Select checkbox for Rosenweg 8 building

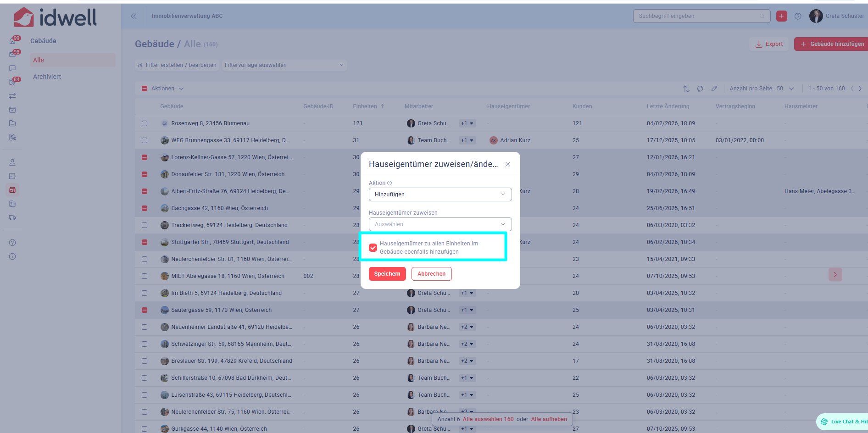145,123
